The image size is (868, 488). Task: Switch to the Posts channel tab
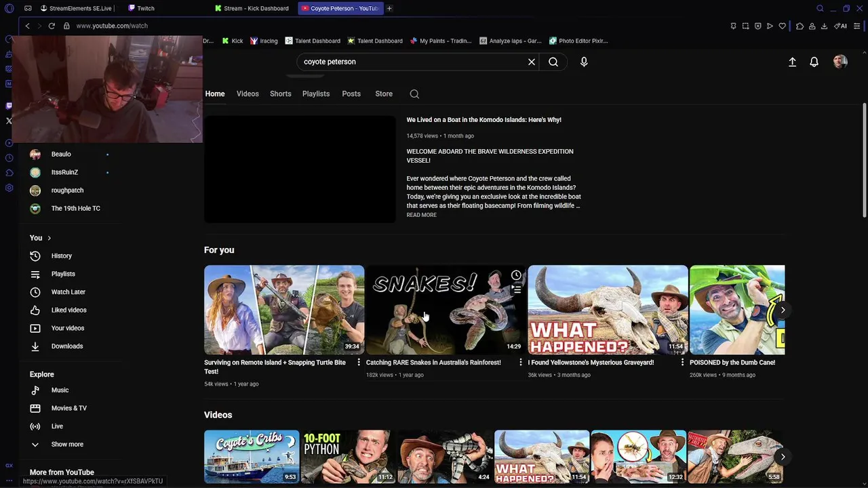351,94
